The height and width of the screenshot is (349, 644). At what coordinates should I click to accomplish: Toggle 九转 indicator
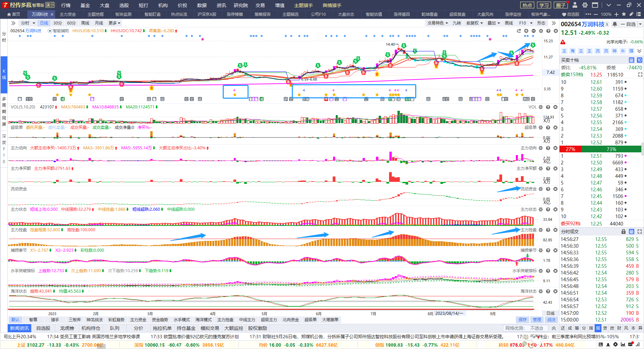[x=457, y=23]
